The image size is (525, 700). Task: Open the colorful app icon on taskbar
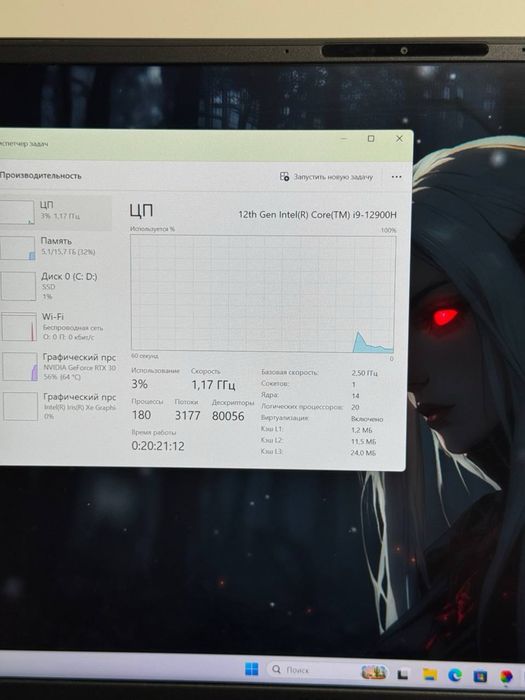pos(506,677)
